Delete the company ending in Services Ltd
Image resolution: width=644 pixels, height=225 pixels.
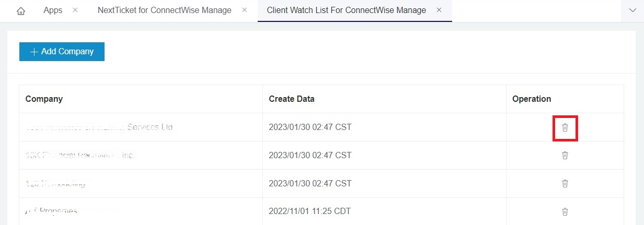pyautogui.click(x=565, y=127)
